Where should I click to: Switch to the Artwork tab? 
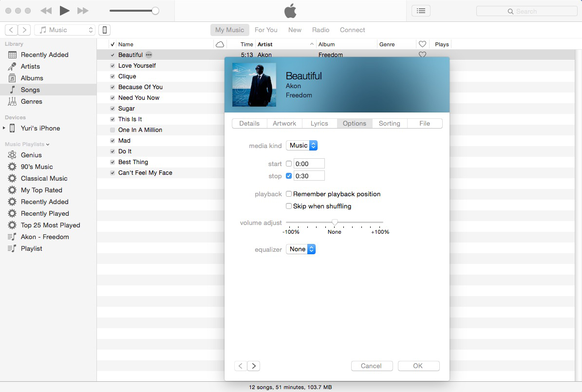[x=284, y=123]
